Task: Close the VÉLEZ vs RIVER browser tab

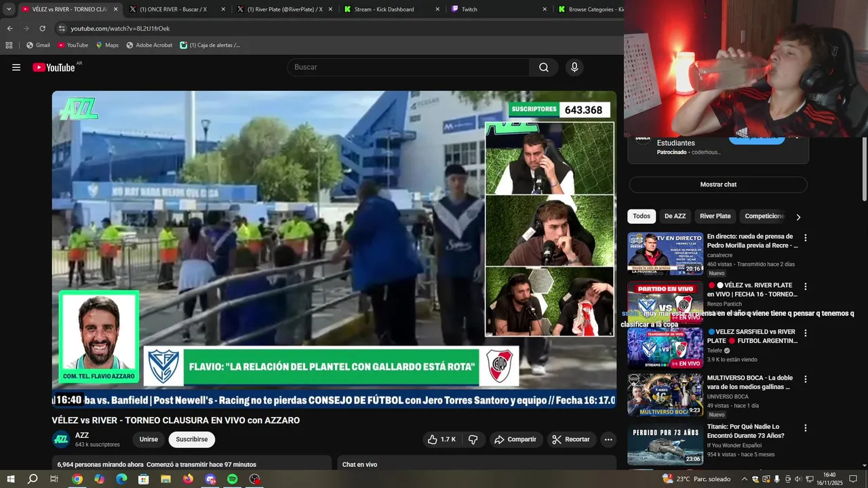Action: point(115,9)
